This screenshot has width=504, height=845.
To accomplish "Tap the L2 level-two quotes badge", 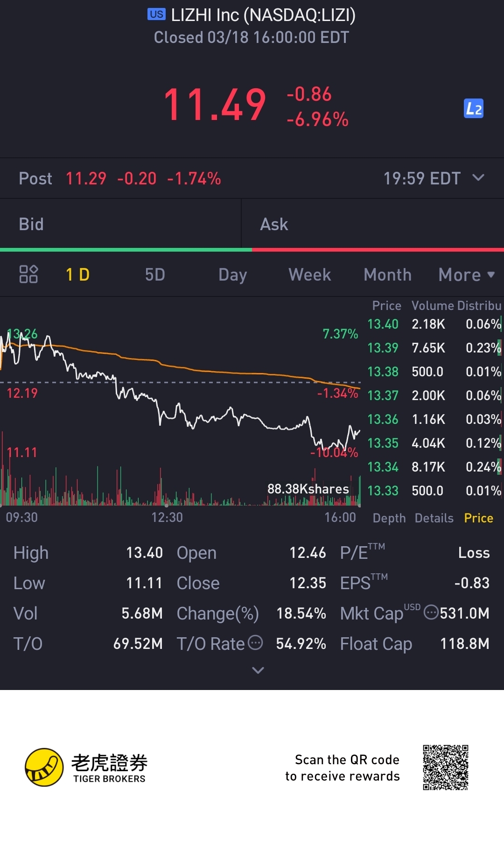I will pyautogui.click(x=473, y=108).
